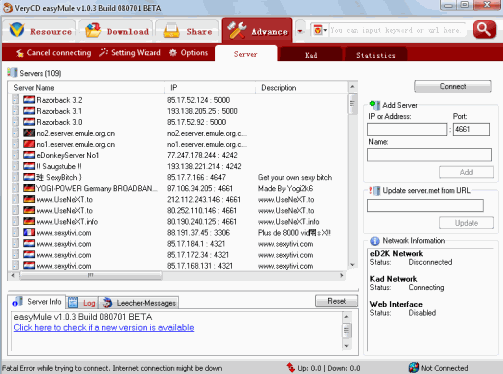Click the Cancel connecting icon
Image resolution: width=503 pixels, height=374 pixels.
coord(20,53)
